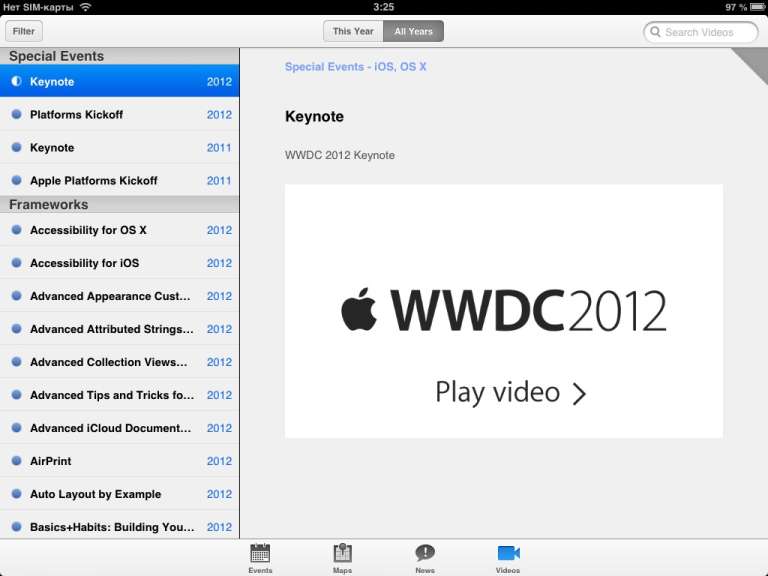This screenshot has height=576, width=768.
Task: Click the chevron next to Play video
Action: [579, 393]
